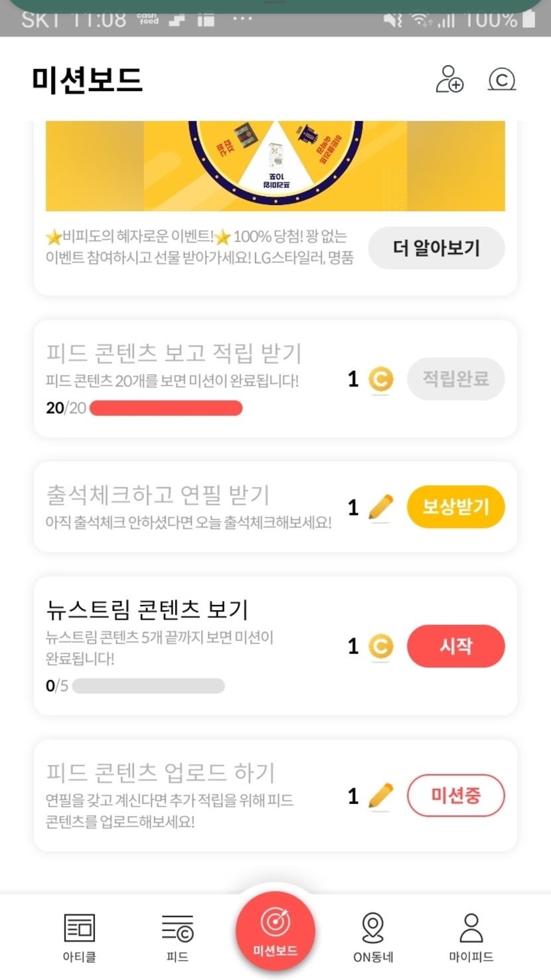The width and height of the screenshot is (551, 980).
Task: Tap coin icon in 뉴스트림 mission
Action: tap(380, 647)
